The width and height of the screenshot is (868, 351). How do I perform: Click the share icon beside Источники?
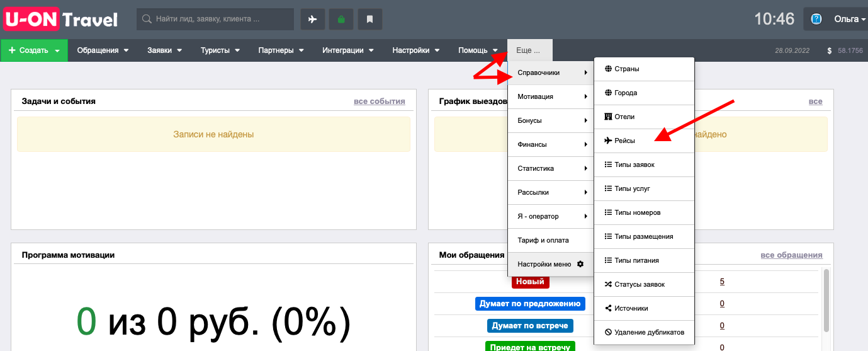coord(608,308)
